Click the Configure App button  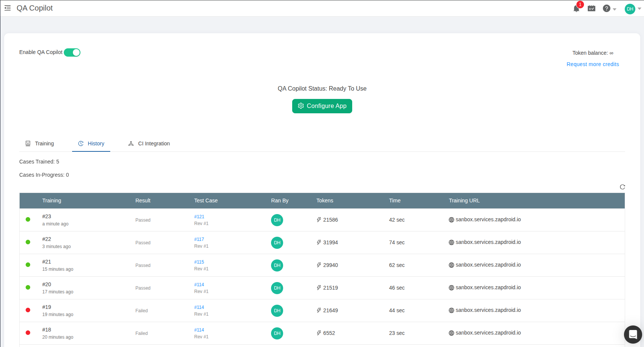(322, 106)
